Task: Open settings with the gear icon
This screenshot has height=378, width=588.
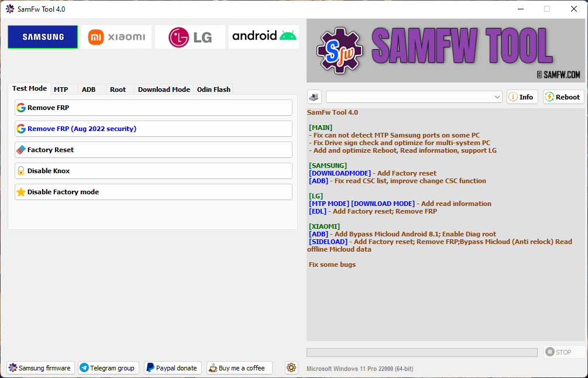Action: [x=291, y=367]
